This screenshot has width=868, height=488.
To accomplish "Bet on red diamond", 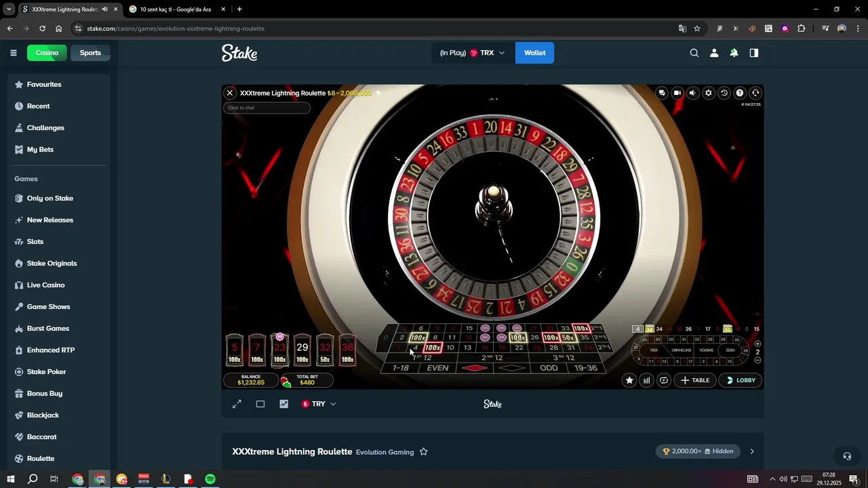I will coord(475,368).
